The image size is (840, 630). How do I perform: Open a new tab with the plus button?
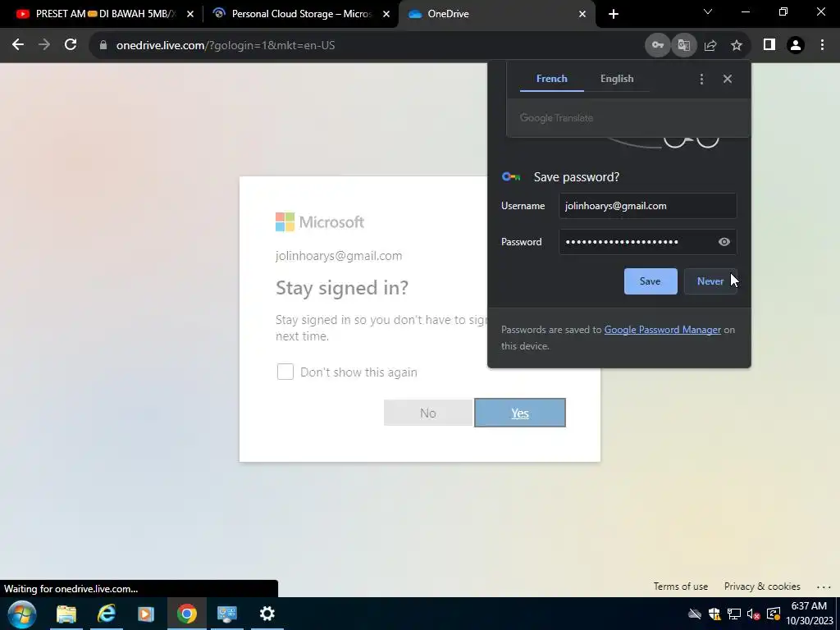tap(614, 14)
